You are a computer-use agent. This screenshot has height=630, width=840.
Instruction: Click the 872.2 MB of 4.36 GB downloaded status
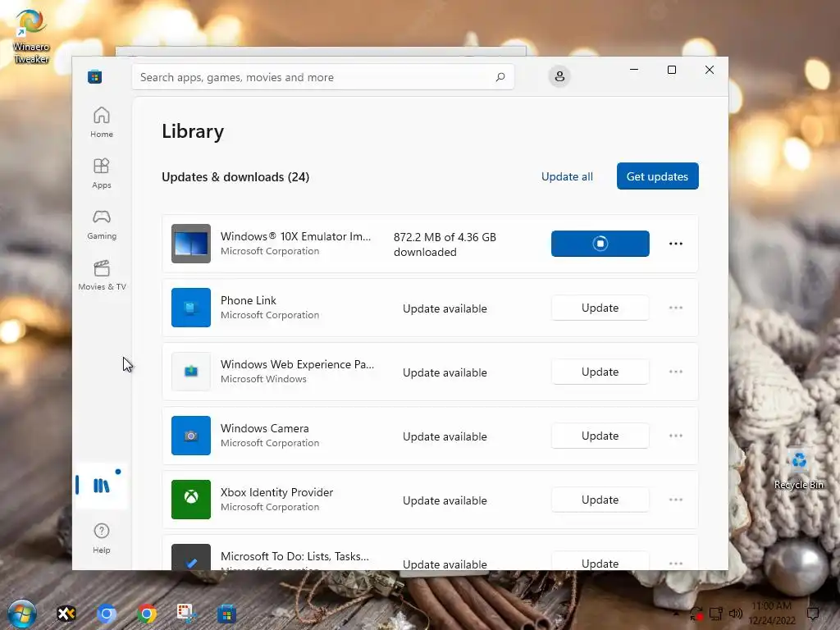point(445,244)
